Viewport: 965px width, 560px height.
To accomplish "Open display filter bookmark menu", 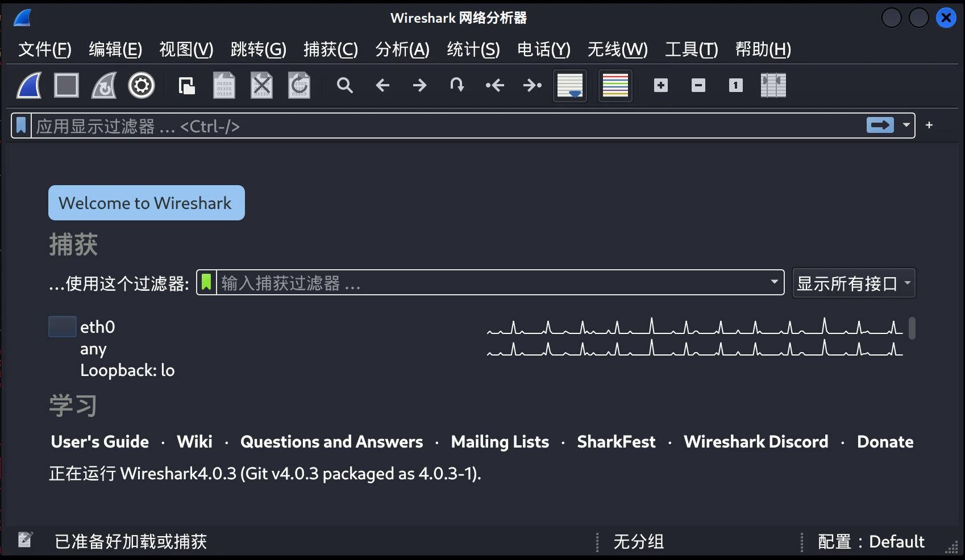I will coord(21,126).
